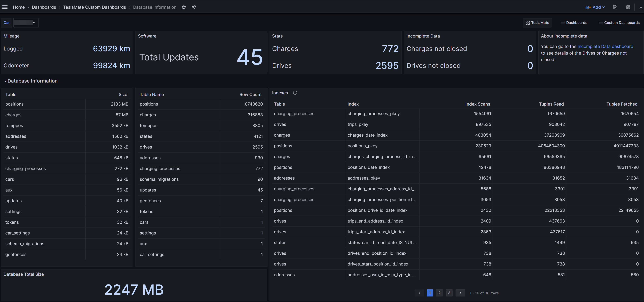Star this dashboard as favorite
644x302 pixels.
click(184, 7)
